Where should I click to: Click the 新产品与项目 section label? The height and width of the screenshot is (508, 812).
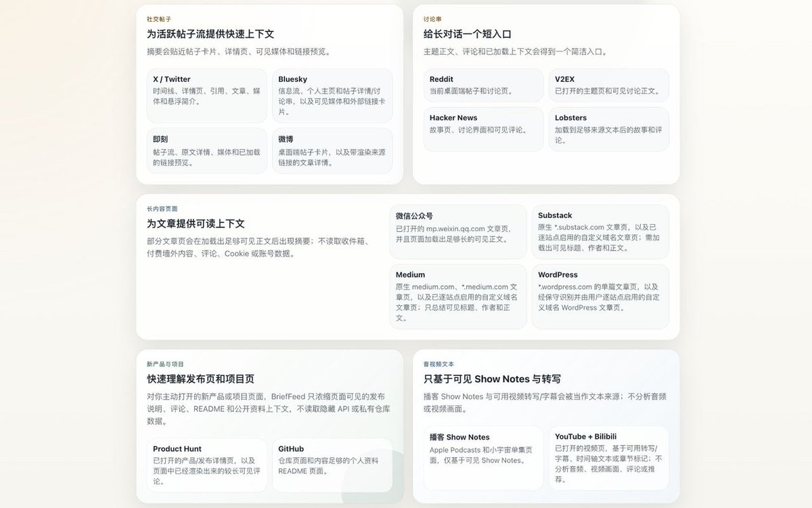point(165,364)
